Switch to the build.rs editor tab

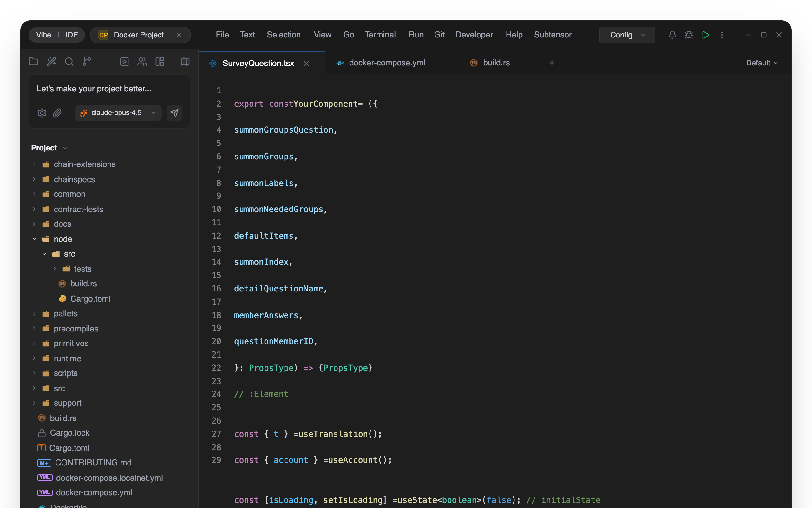pos(499,63)
